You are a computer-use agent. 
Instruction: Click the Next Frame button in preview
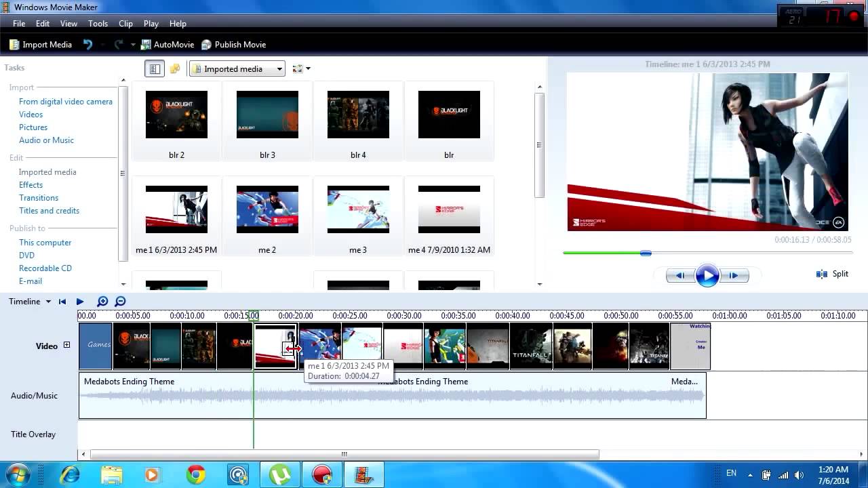coord(734,275)
